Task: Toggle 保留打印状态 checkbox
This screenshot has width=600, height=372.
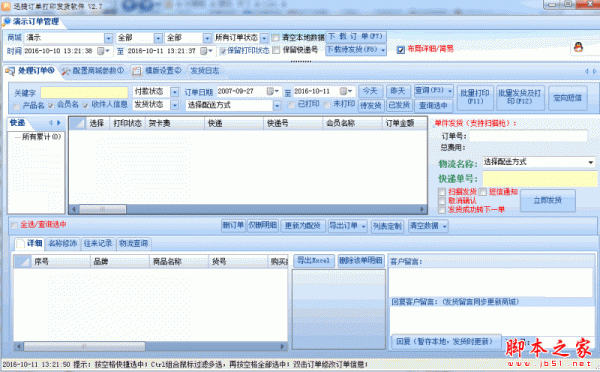Action: 222,51
